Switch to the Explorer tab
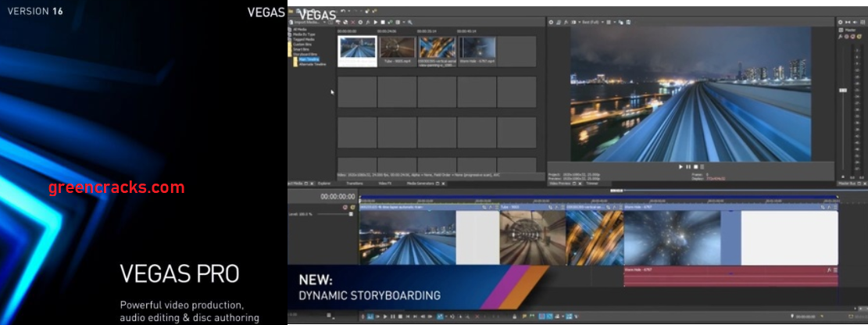 tap(324, 184)
